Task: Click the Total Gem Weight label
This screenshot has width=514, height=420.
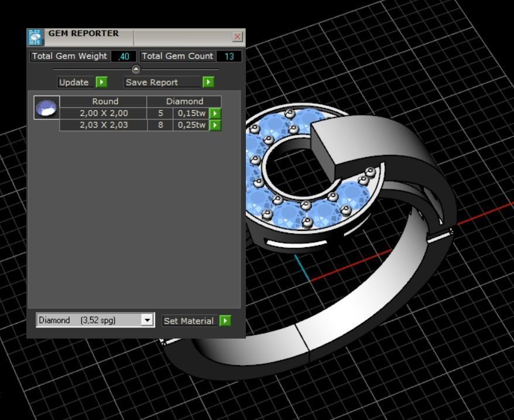Action: tap(70, 56)
